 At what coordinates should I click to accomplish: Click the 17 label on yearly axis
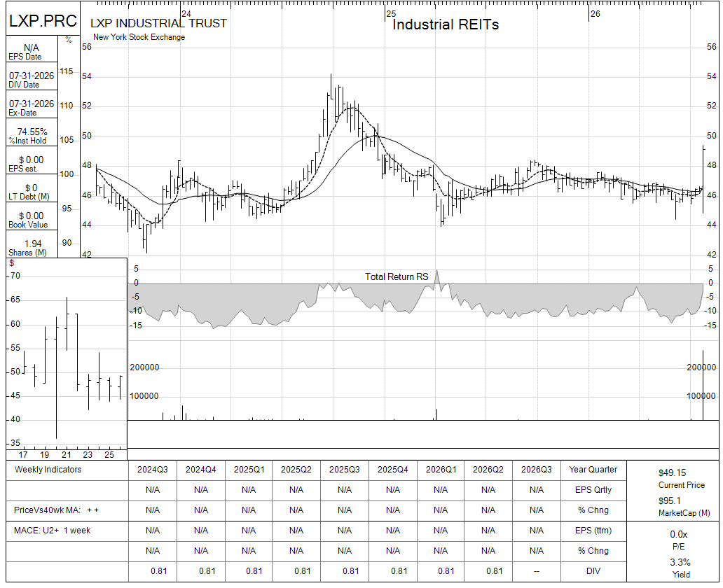[23, 455]
